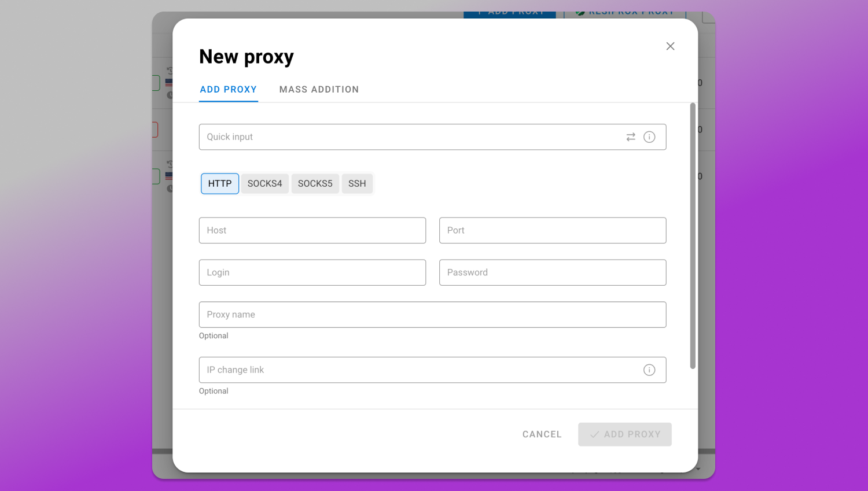Screen dimensions: 868x491
Task: Close the New proxy dialog
Action: click(670, 46)
